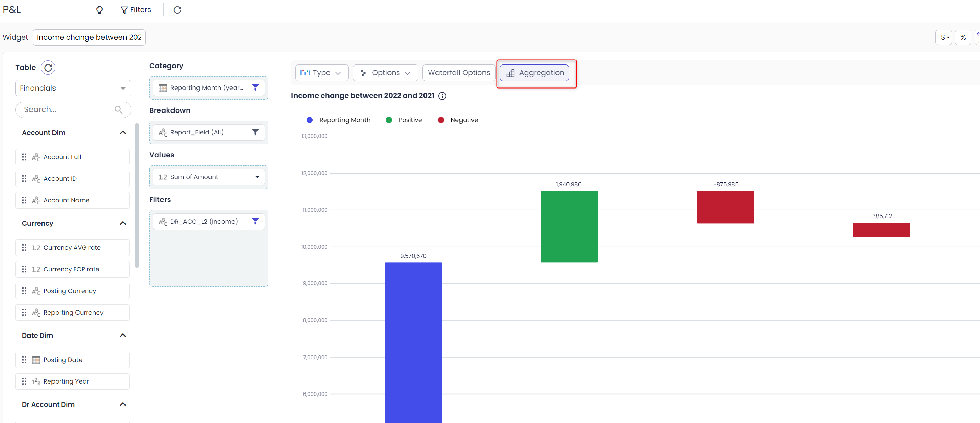Click the search magnifier icon
This screenshot has width=980, height=423.
(x=118, y=110)
